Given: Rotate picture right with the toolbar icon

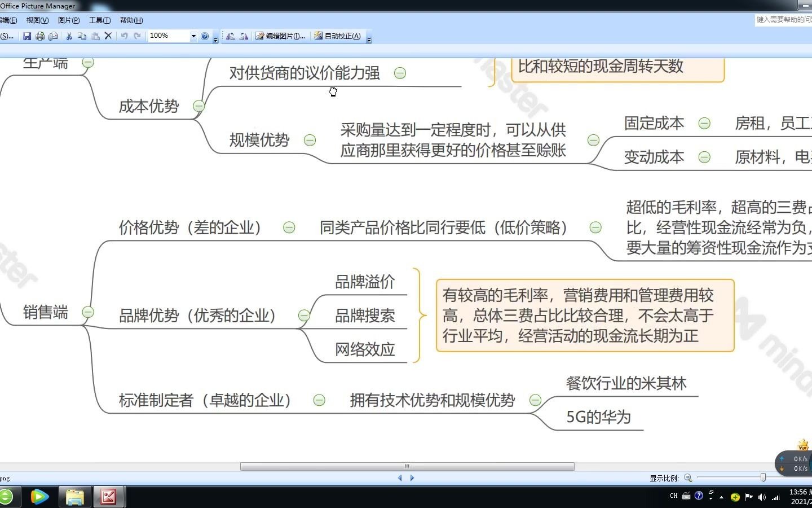Looking at the screenshot, I should pyautogui.click(x=244, y=36).
